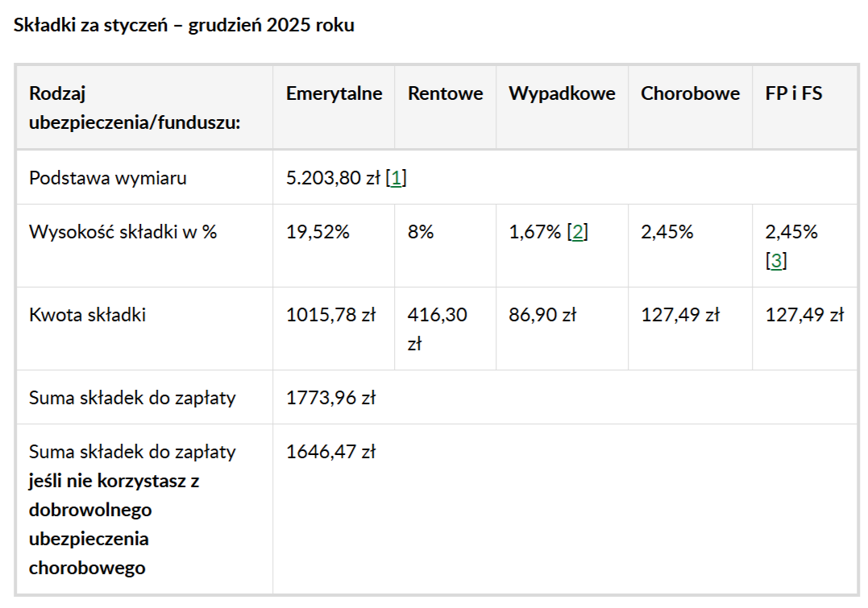Click the Rodzaj ubezpieczenia/funduszu header cell
This screenshot has height=608, width=868.
(135, 108)
